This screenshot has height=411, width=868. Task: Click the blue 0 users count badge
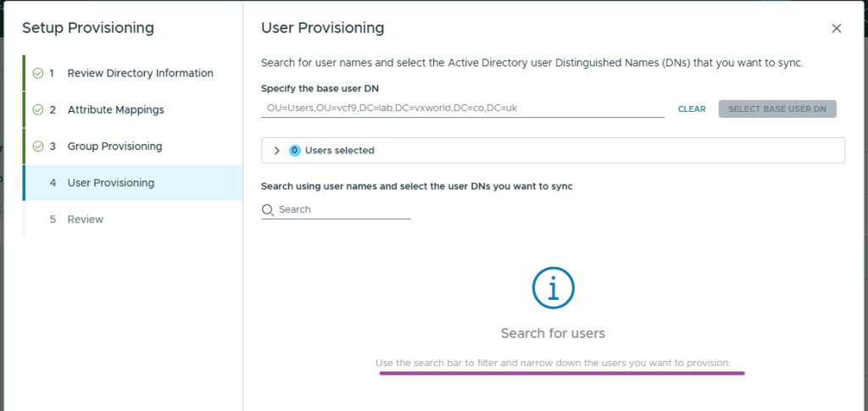point(295,150)
